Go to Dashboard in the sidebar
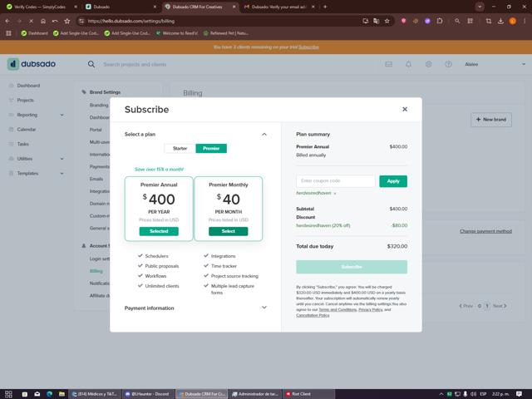Viewport: 532px width, 399px height. (x=28, y=86)
